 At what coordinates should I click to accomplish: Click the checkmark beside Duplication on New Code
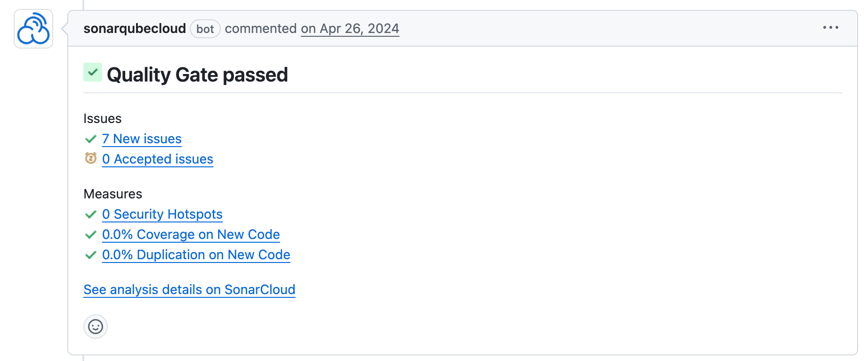(x=91, y=255)
